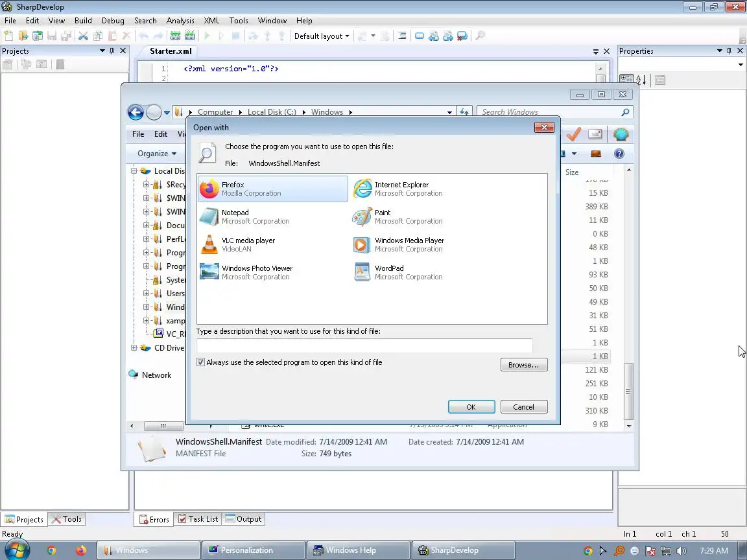Viewport: 747px width, 560px height.
Task: Collapse the Local Disk tree node
Action: point(134,170)
